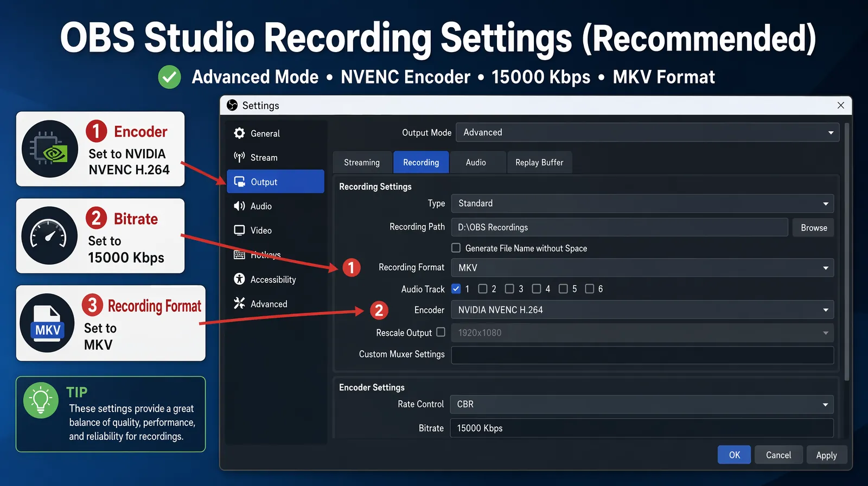This screenshot has height=486, width=868.
Task: Toggle Generate File Name without Space checkbox
Action: tap(456, 248)
